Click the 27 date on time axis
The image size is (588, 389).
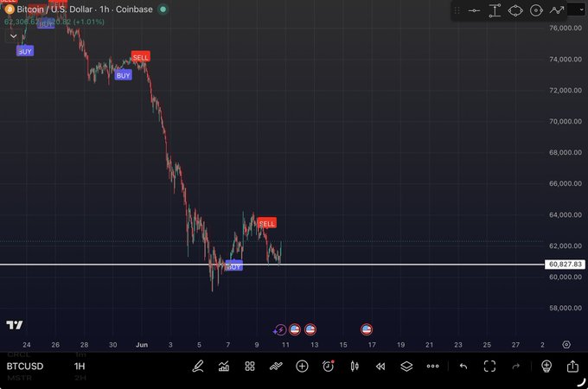pyautogui.click(x=515, y=344)
